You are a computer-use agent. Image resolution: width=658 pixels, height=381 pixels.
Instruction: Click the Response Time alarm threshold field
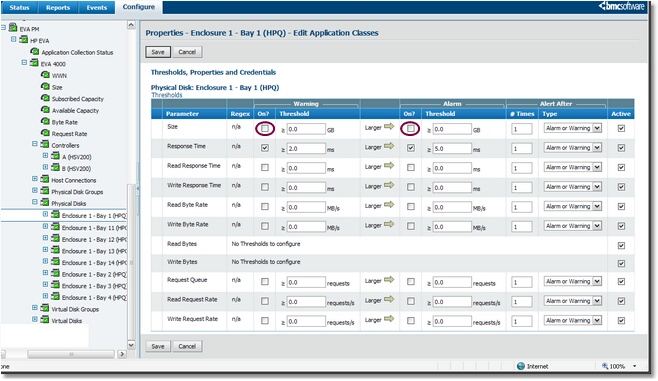[452, 149]
